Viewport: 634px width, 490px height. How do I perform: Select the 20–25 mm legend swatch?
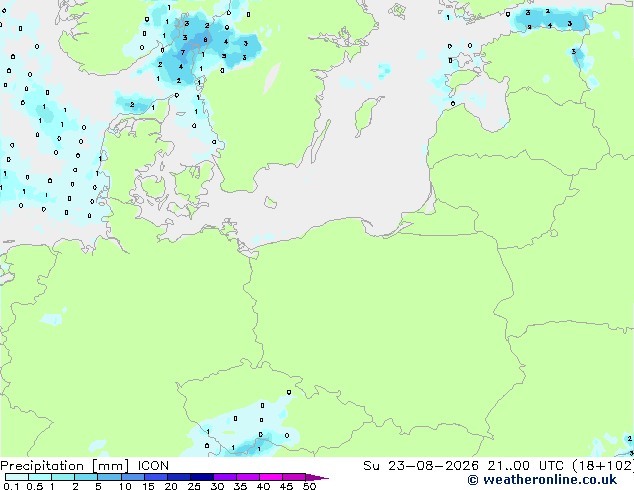(x=178, y=477)
